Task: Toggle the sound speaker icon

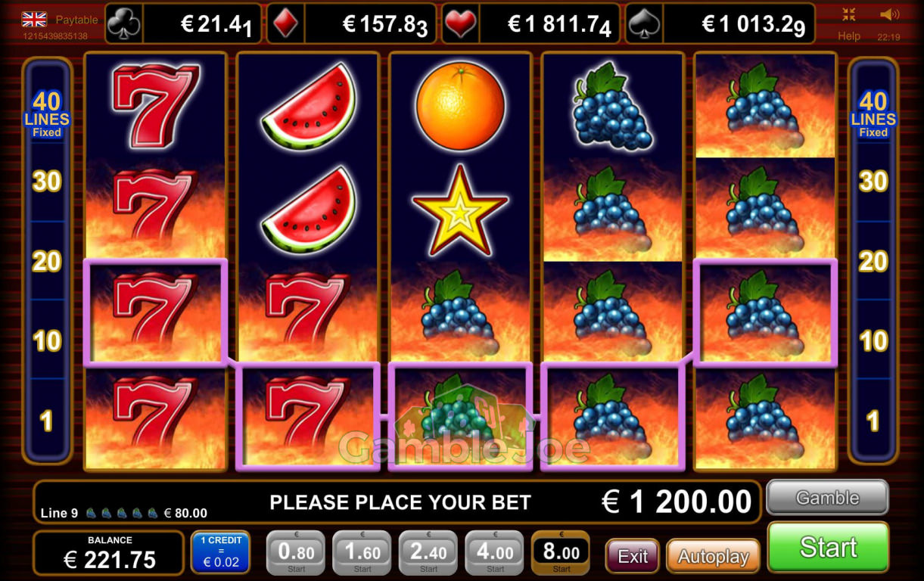Action: [x=889, y=14]
